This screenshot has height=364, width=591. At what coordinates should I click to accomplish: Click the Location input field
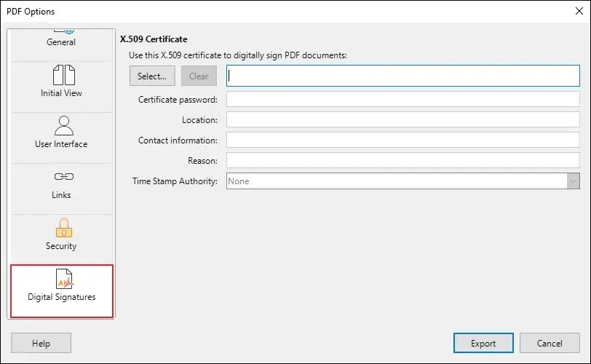click(403, 120)
